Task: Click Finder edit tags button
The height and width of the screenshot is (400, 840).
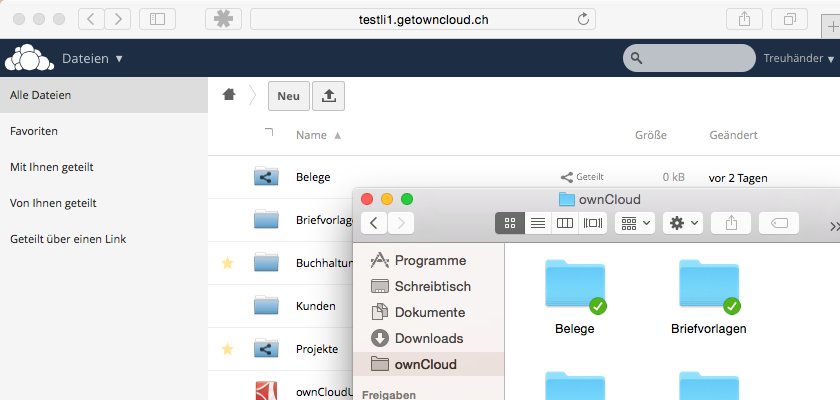Action: click(779, 223)
